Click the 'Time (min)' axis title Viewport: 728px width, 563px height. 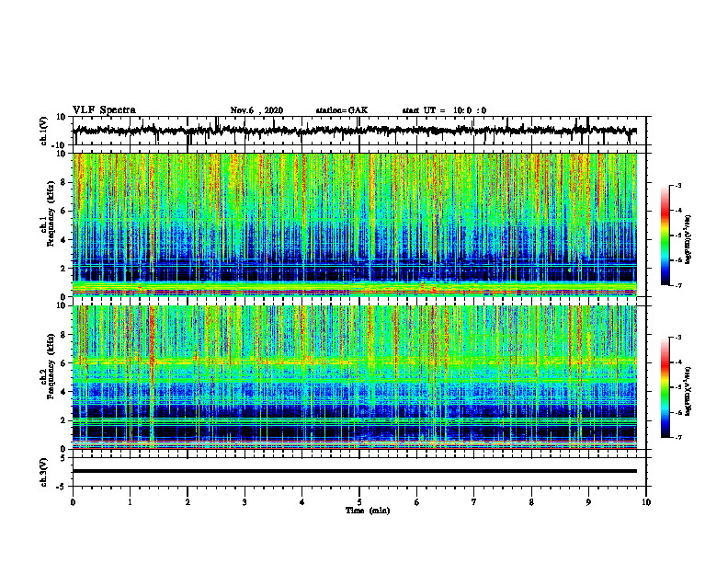point(368,511)
